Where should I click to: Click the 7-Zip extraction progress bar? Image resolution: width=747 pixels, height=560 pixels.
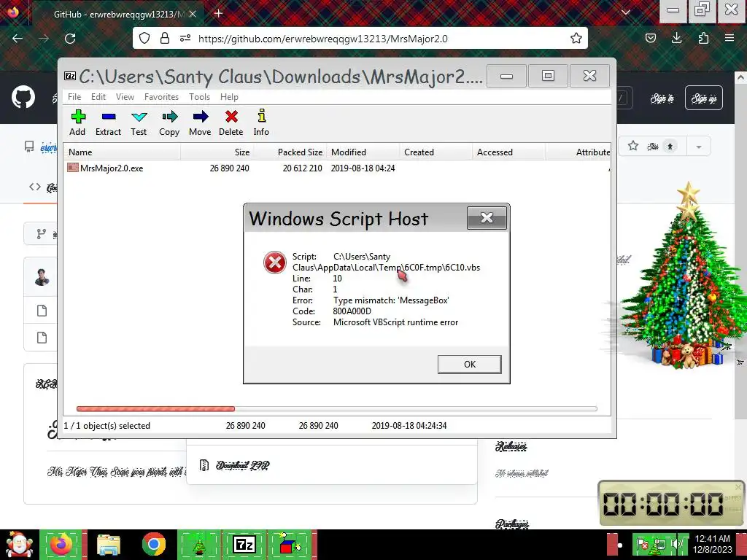336,408
